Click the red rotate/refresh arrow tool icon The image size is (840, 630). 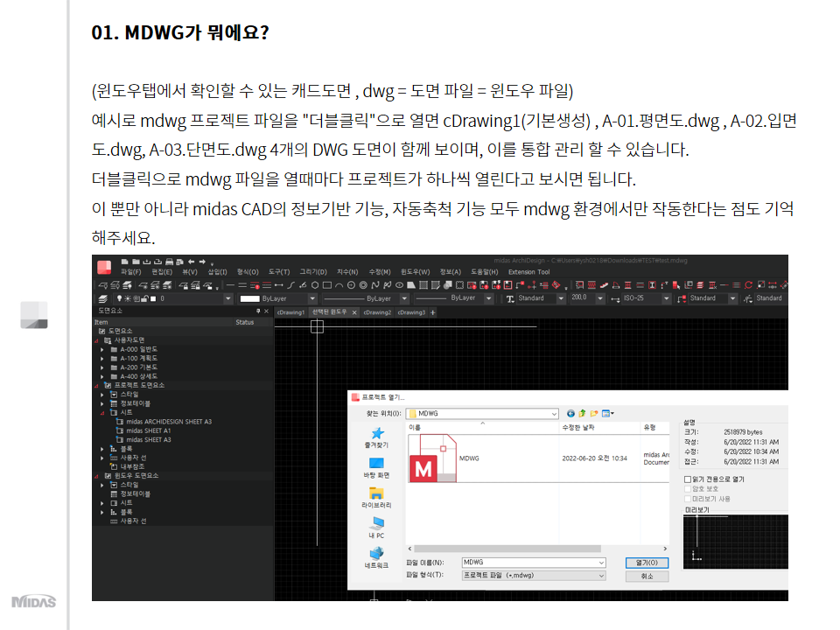pyautogui.click(x=748, y=285)
